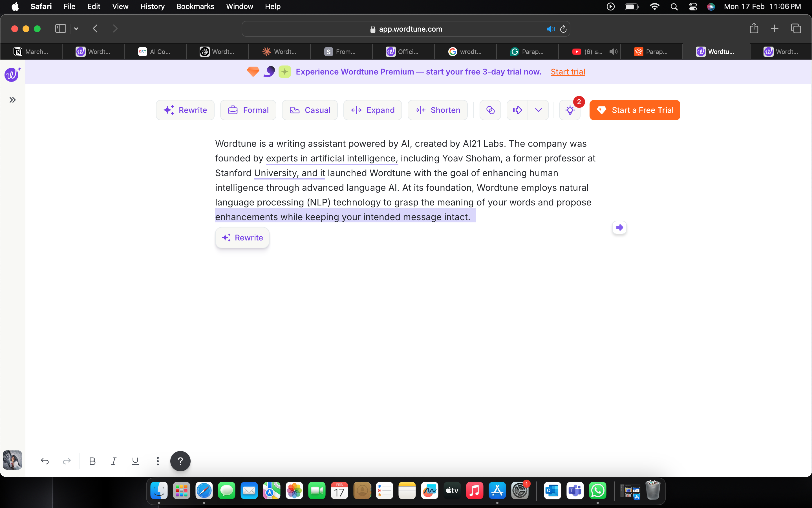This screenshot has width=812, height=508.
Task: Switch to the wrodt... Google tab
Action: [x=465, y=51]
